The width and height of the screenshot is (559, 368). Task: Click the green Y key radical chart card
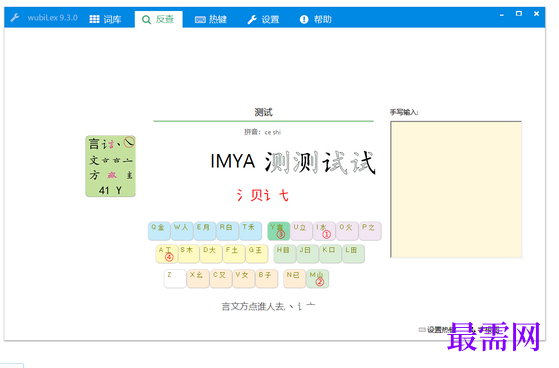111,166
